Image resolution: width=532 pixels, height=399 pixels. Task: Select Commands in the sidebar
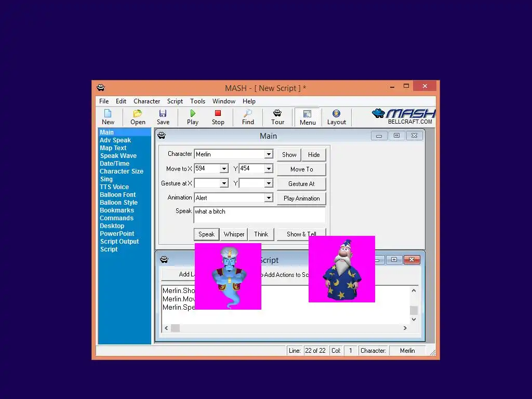[x=116, y=218]
